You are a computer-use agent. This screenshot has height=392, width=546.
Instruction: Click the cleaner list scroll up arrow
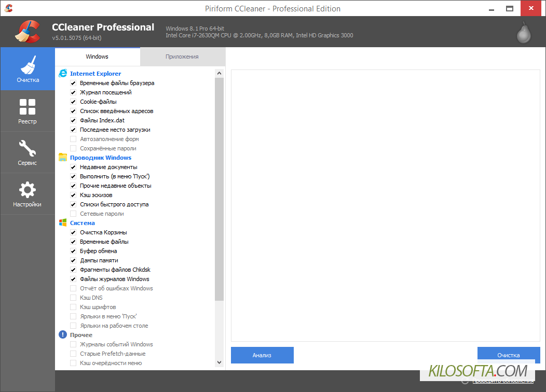click(219, 73)
